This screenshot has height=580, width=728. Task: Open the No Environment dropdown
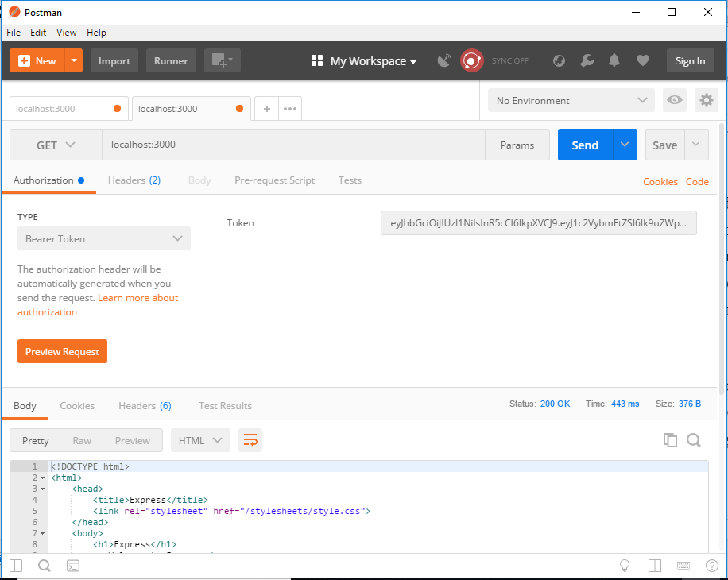[570, 100]
